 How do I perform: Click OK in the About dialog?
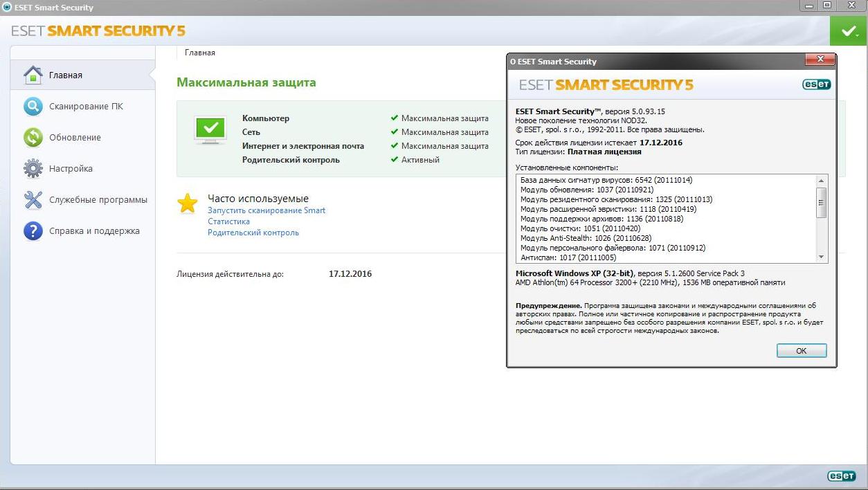click(802, 351)
